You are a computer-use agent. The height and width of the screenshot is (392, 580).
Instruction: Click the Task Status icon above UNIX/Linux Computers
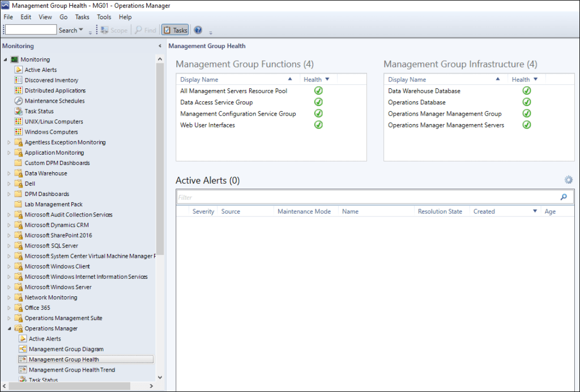19,111
